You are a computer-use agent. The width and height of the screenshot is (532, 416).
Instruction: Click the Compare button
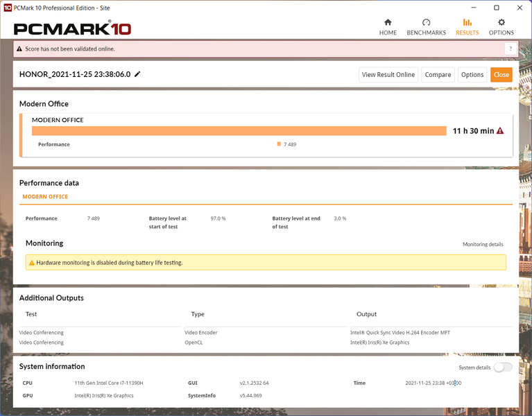[438, 75]
